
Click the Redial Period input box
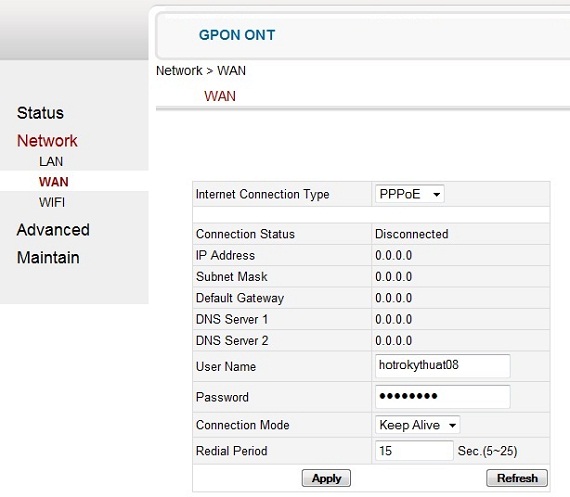[414, 450]
